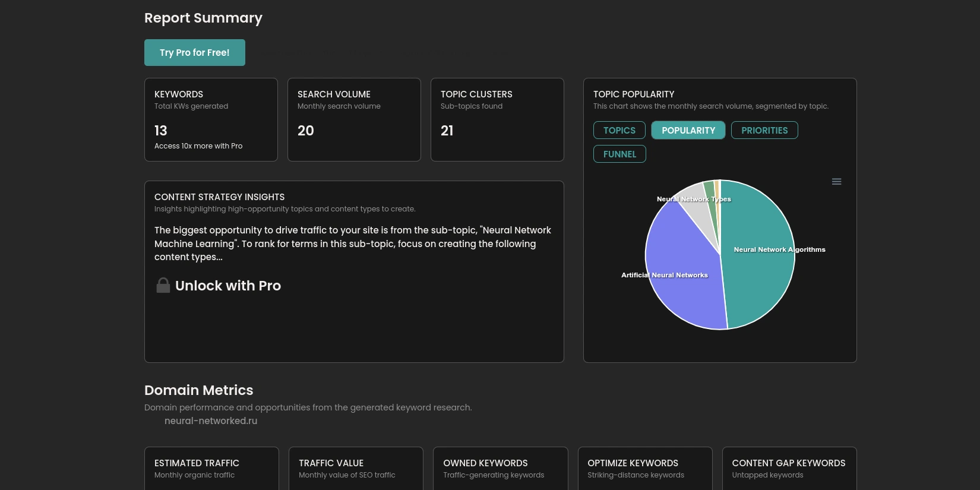Open the Estimated Traffic metric card

pos(211,468)
